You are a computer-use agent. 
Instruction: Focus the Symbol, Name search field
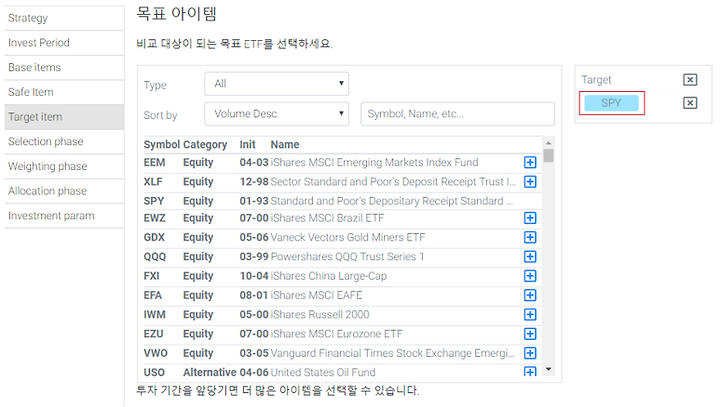coord(457,113)
